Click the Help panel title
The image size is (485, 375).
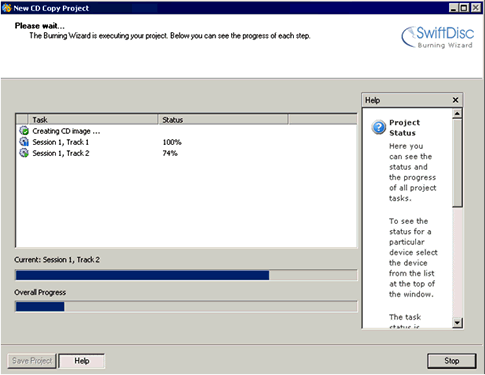click(372, 100)
